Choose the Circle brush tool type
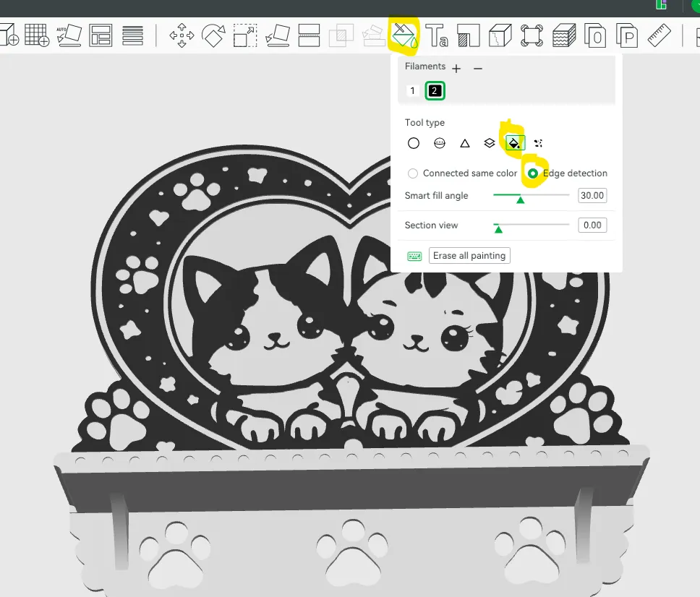Image resolution: width=700 pixels, height=597 pixels. (x=413, y=143)
